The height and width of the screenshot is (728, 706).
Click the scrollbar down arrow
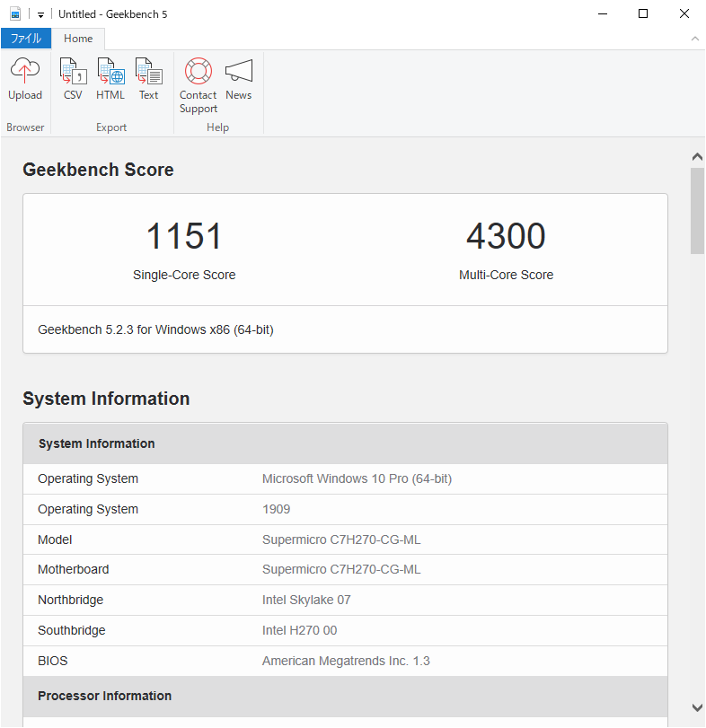click(697, 707)
